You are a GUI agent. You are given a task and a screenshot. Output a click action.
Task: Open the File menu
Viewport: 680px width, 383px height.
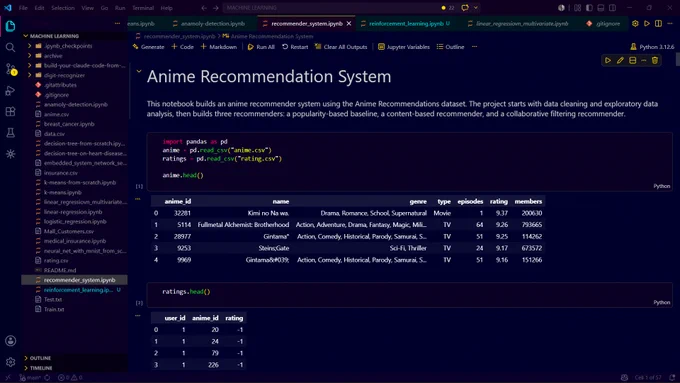[23, 8]
